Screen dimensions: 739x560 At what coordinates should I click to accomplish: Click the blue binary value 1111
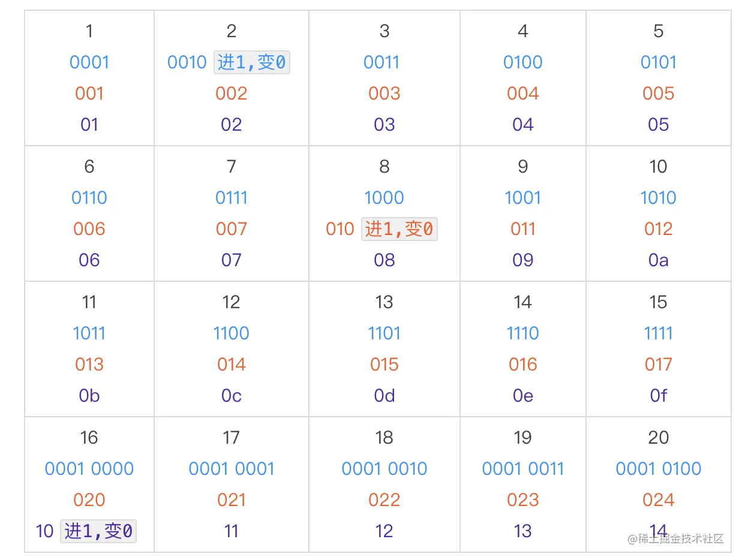658,333
